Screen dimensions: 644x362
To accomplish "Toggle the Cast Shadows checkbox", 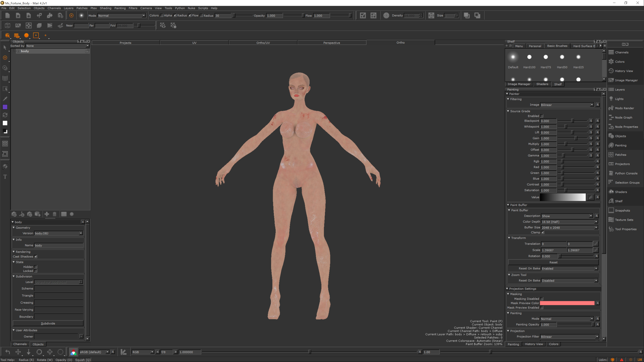I will coord(36,257).
